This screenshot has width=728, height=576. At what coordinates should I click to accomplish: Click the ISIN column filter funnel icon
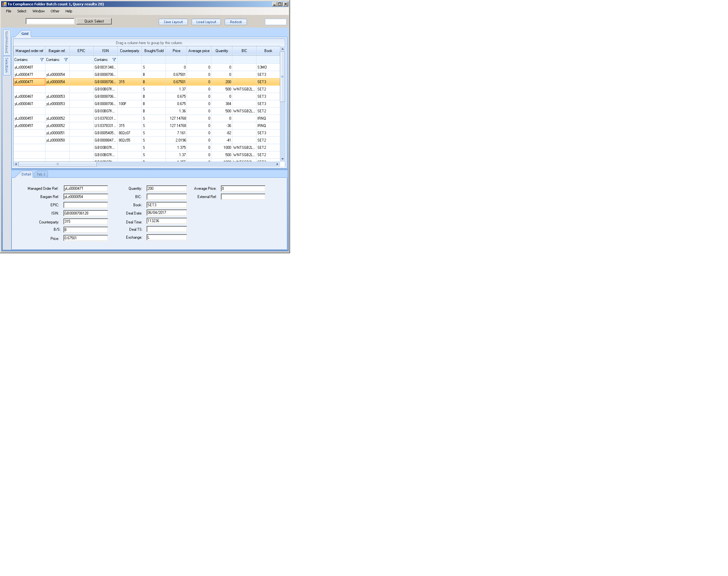[x=114, y=60]
